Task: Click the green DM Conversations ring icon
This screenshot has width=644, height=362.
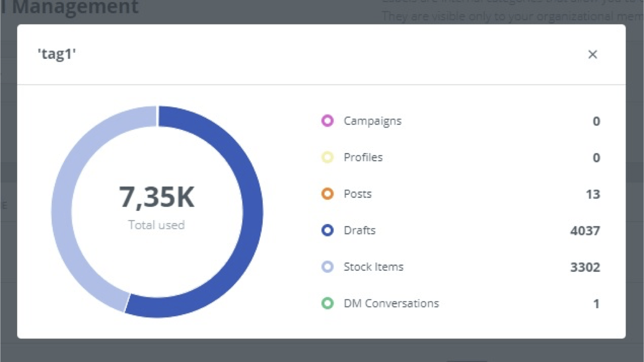Action: coord(327,304)
